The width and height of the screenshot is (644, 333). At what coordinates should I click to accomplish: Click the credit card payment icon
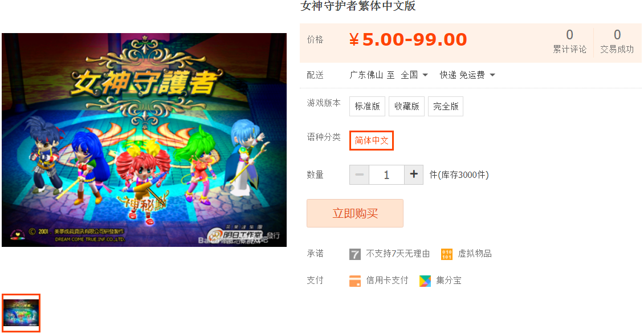click(x=355, y=281)
